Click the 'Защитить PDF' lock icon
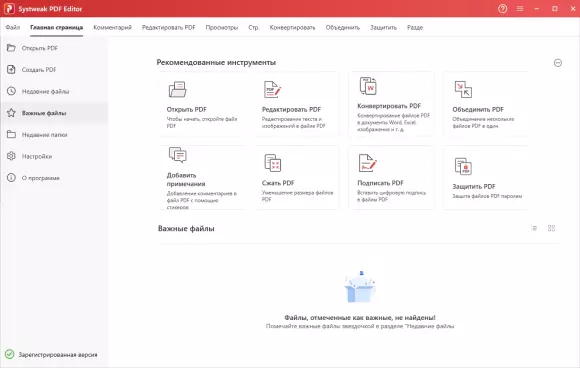The height and width of the screenshot is (368, 580). pos(463,166)
